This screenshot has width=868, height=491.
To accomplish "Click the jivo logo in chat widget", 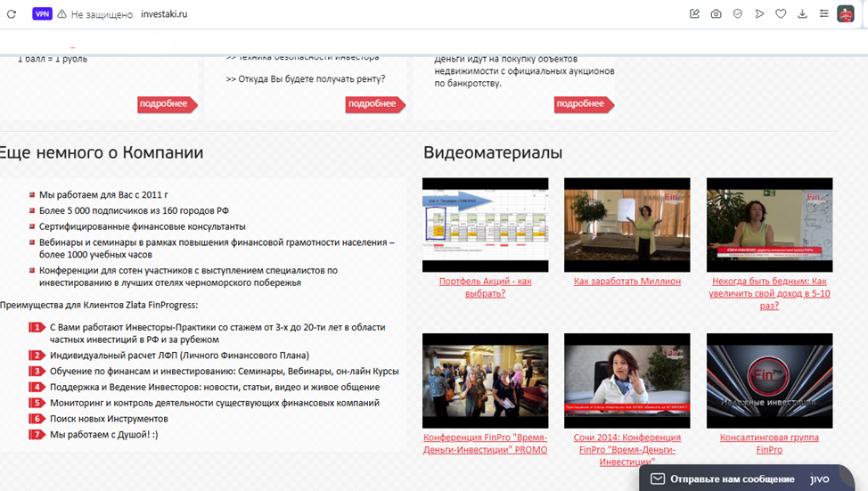I will point(820,479).
